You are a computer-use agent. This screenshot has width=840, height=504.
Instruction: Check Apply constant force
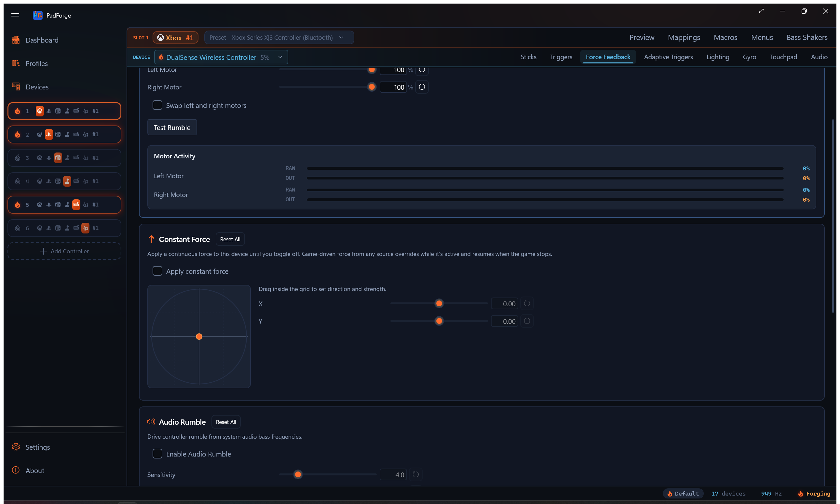[157, 271]
